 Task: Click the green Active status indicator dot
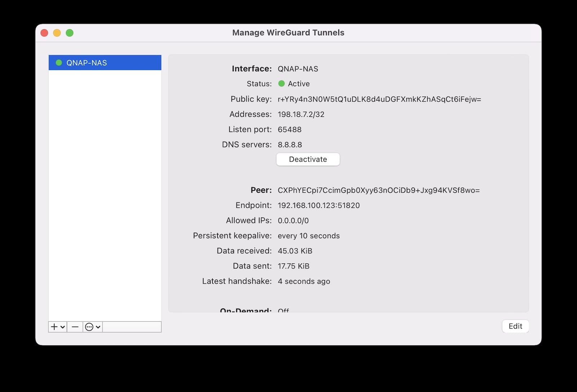(x=282, y=84)
